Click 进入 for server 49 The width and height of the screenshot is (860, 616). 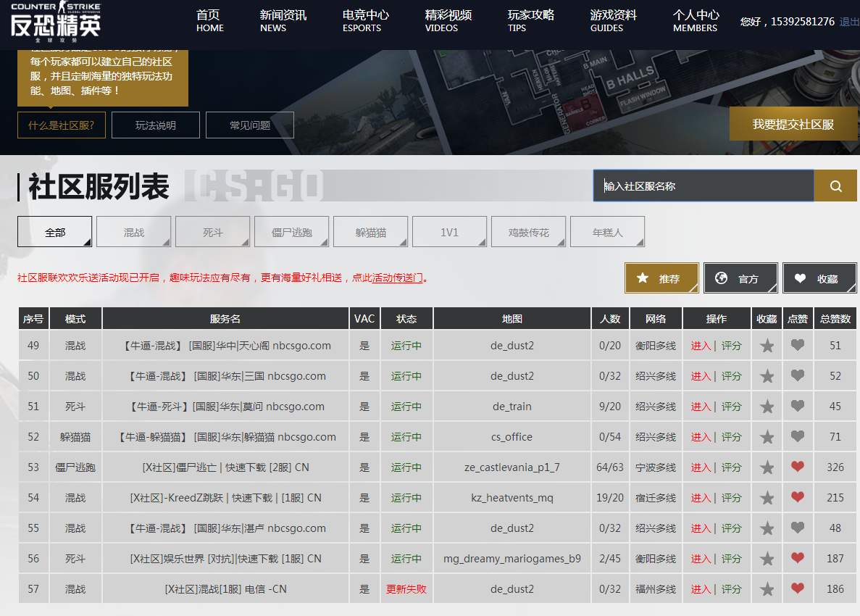tap(702, 345)
